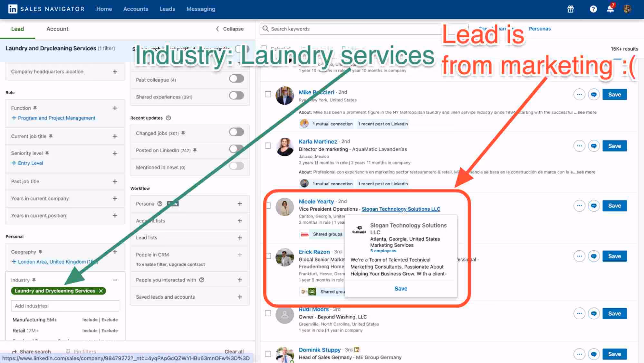Click the Sales Navigator logo
The width and height of the screenshot is (644, 363).
(x=46, y=9)
